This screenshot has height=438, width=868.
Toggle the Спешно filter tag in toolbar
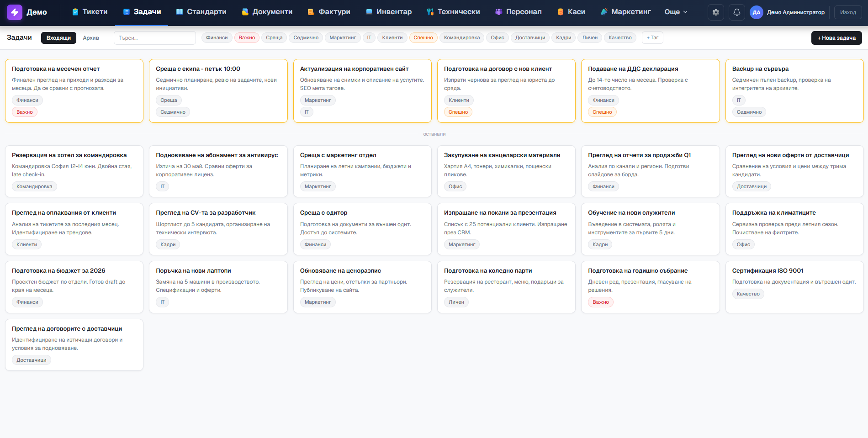(x=423, y=37)
